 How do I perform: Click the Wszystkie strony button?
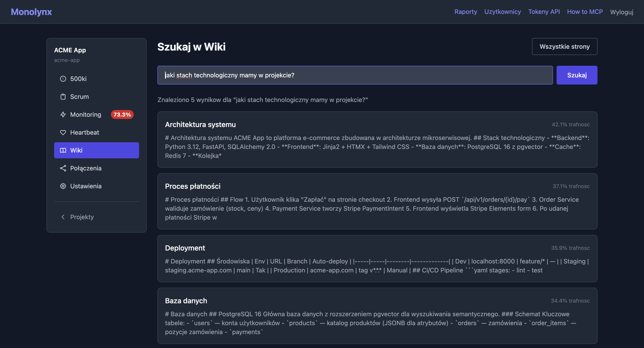pyautogui.click(x=564, y=46)
